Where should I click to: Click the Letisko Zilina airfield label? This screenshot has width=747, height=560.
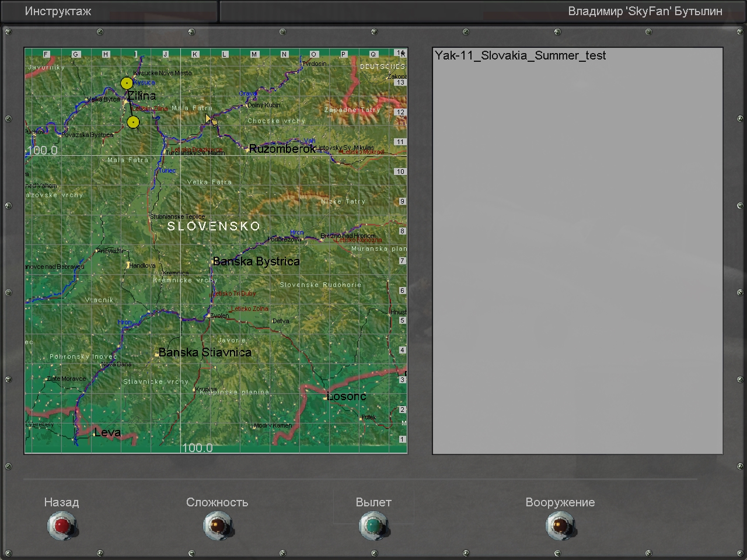150,108
